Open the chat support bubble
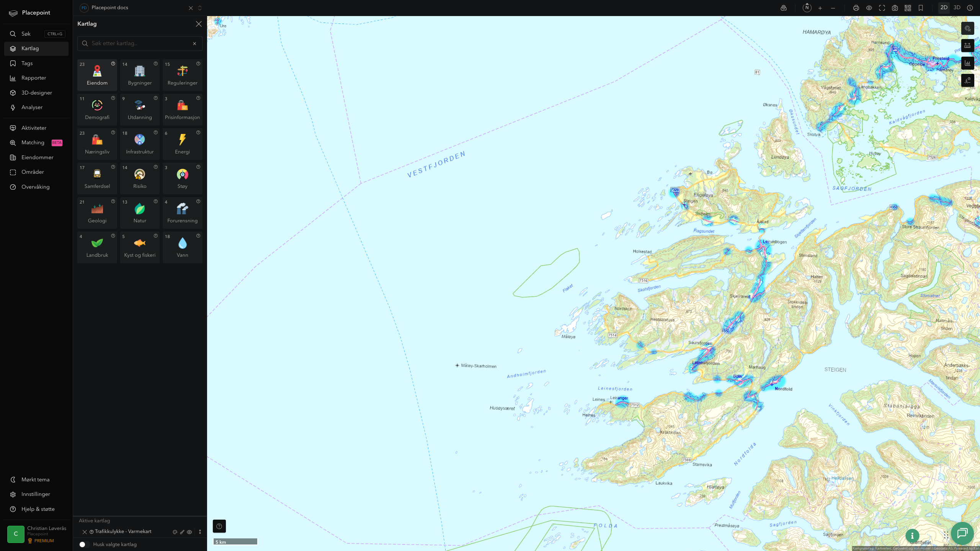Screen dimensions: 980x551 (x=962, y=533)
